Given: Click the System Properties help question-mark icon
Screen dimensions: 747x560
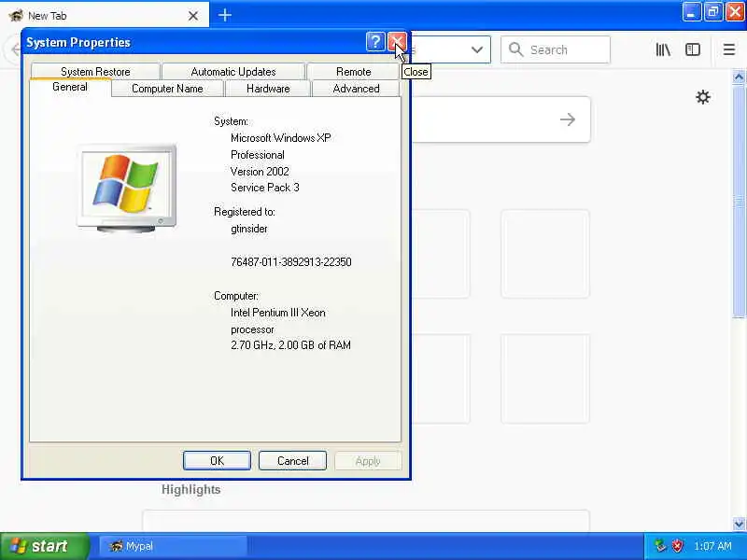Looking at the screenshot, I should 375,42.
